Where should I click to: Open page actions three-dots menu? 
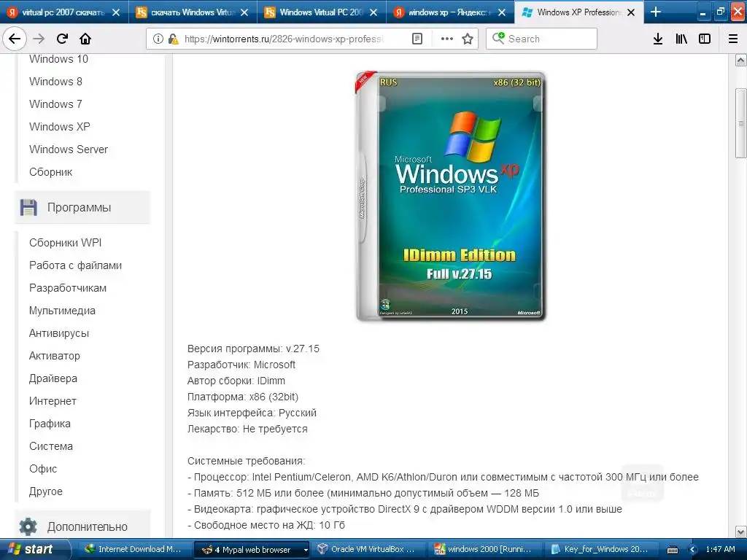(x=447, y=39)
